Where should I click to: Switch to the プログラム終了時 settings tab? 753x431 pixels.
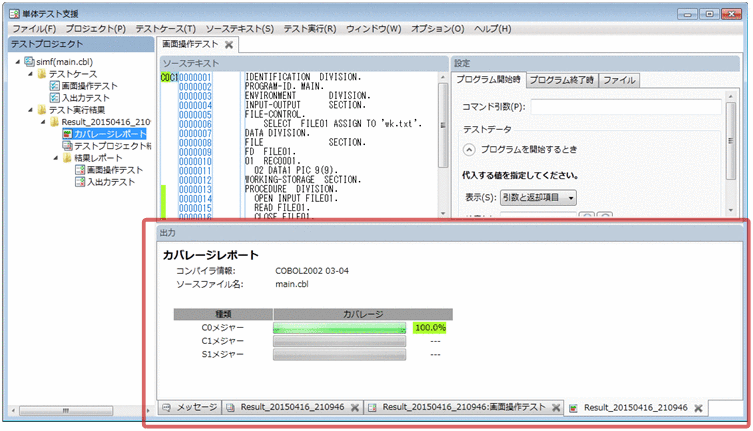pyautogui.click(x=562, y=80)
